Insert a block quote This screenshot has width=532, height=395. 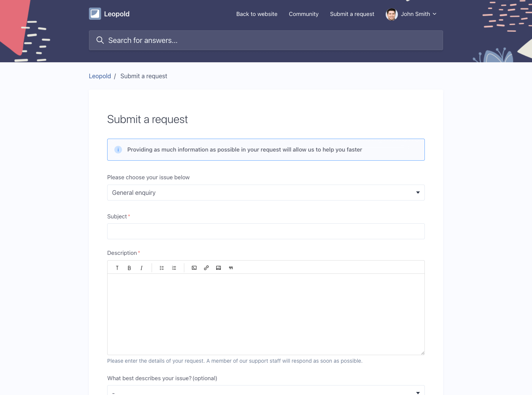coord(231,268)
